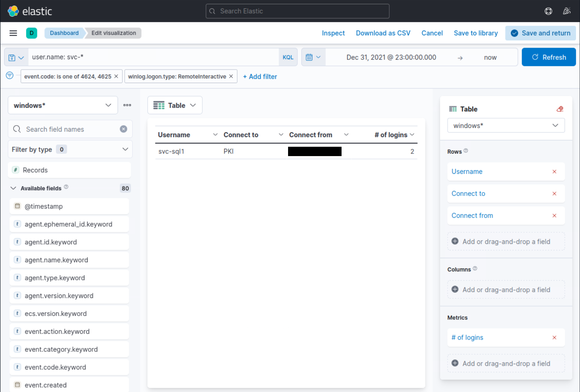Open the Table chart type switcher
580x392 pixels.
pos(175,105)
